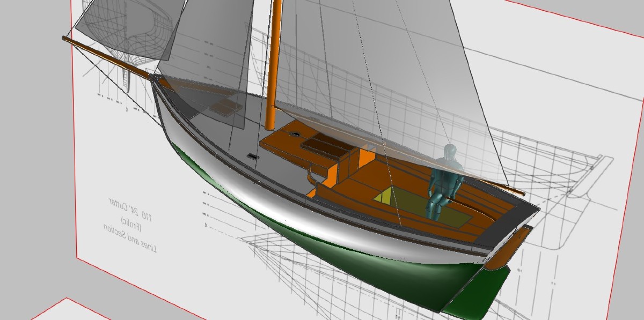Click the seated human figure in cockpit
The width and height of the screenshot is (644, 320).
(445, 180)
